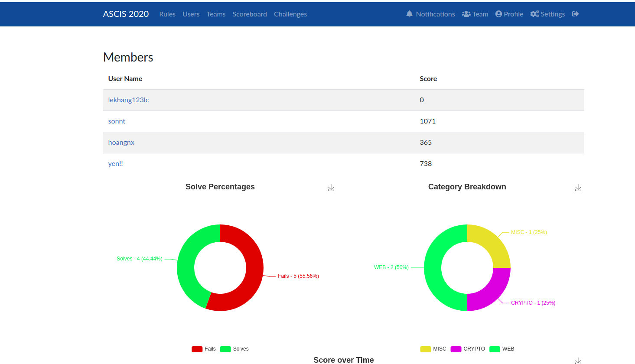Toggle CRYPTO category in legend
This screenshot has width=635, height=364.
pyautogui.click(x=468, y=349)
